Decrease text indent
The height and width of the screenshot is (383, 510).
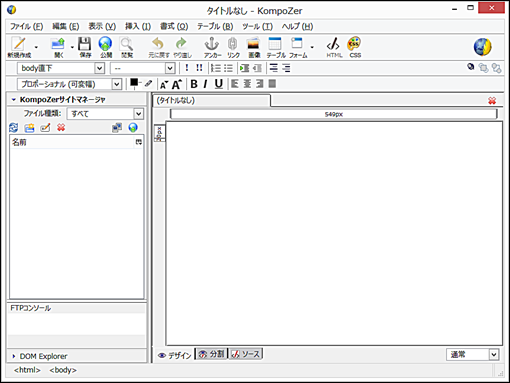257,68
